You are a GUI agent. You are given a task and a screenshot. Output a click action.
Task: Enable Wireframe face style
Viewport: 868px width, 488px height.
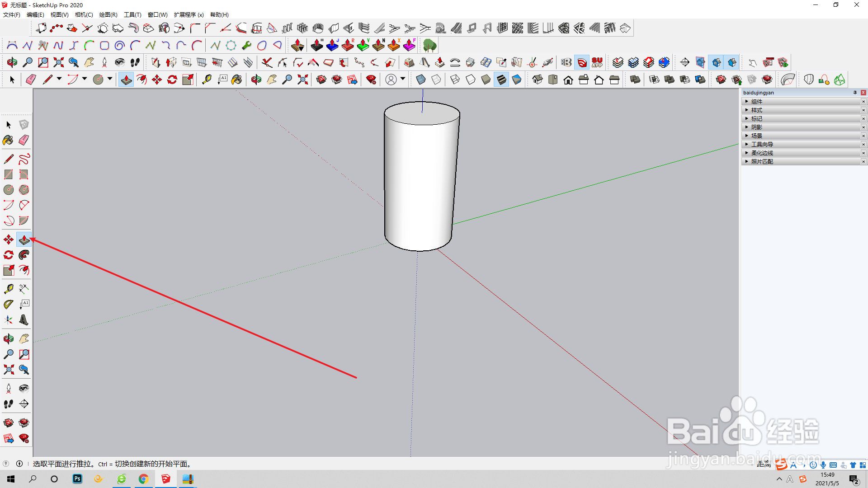coord(455,80)
